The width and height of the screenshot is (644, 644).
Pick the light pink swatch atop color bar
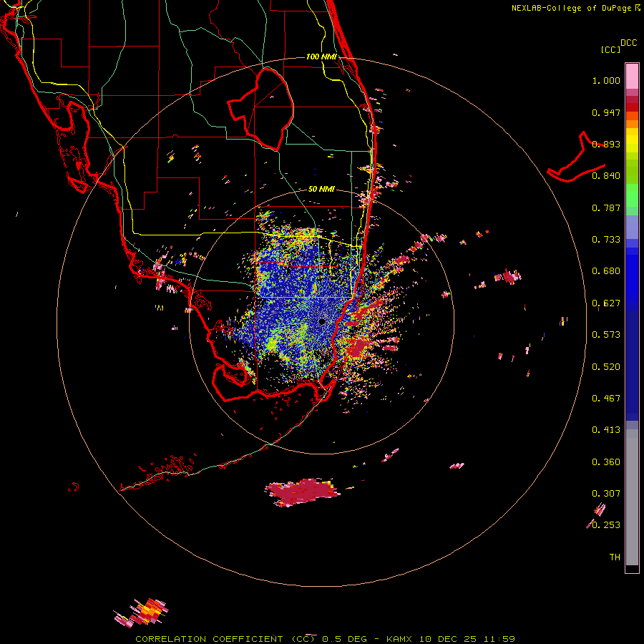tap(632, 76)
